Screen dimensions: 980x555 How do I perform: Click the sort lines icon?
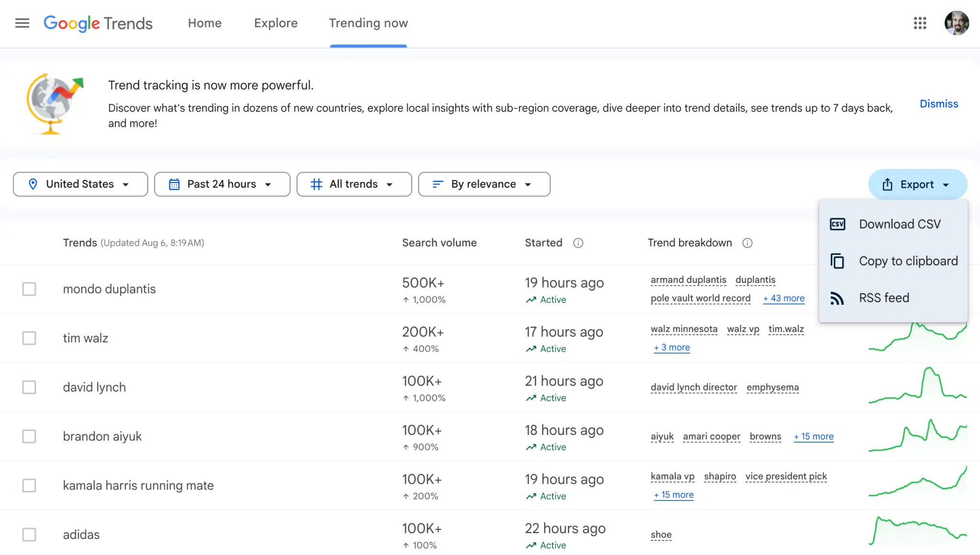pos(437,184)
